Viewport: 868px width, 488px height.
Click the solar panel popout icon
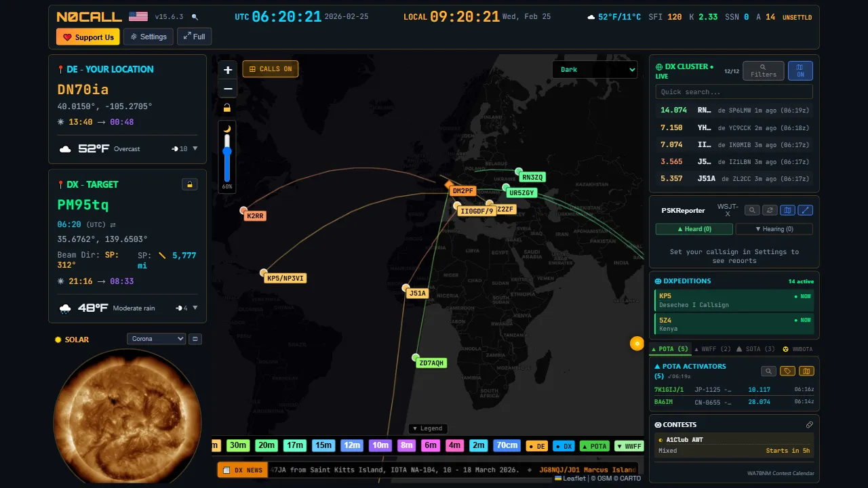coord(195,339)
